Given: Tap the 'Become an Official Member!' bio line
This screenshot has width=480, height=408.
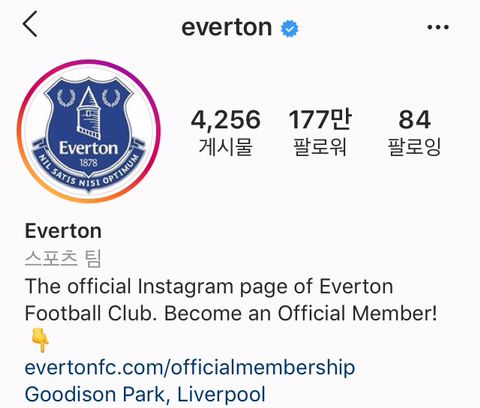Looking at the screenshot, I should coord(301,314).
